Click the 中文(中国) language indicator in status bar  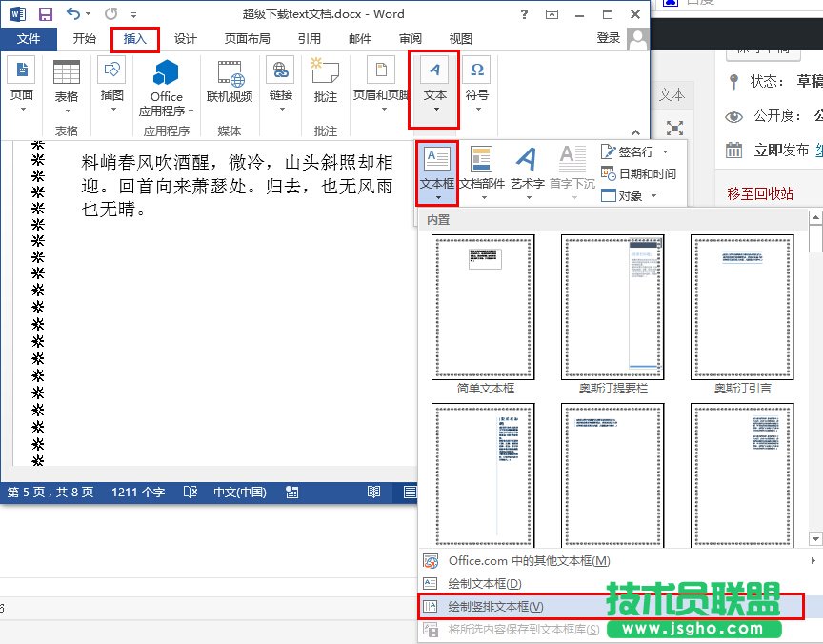tap(239, 493)
